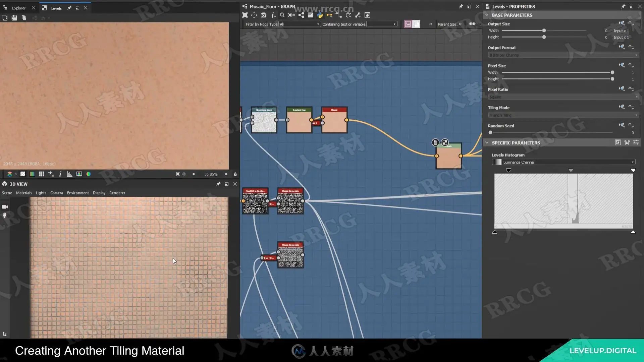Click the Python scripting icon in graph toolbar

(320, 15)
